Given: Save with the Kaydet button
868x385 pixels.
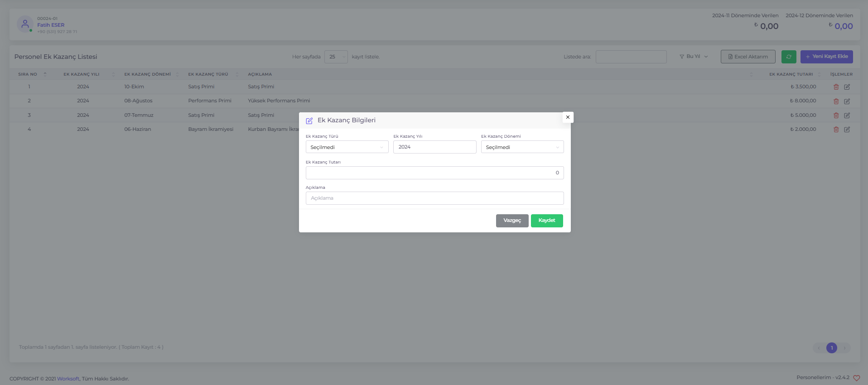Looking at the screenshot, I should [547, 221].
